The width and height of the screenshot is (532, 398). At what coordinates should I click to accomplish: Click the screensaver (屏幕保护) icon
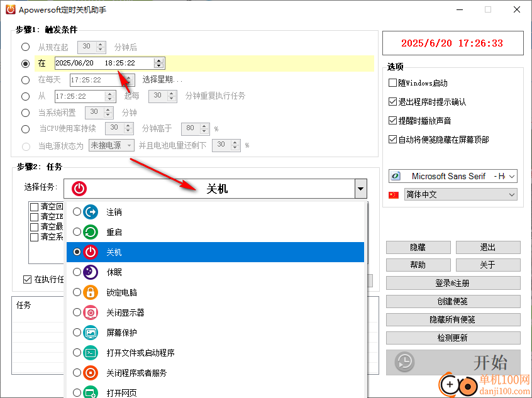coord(91,333)
